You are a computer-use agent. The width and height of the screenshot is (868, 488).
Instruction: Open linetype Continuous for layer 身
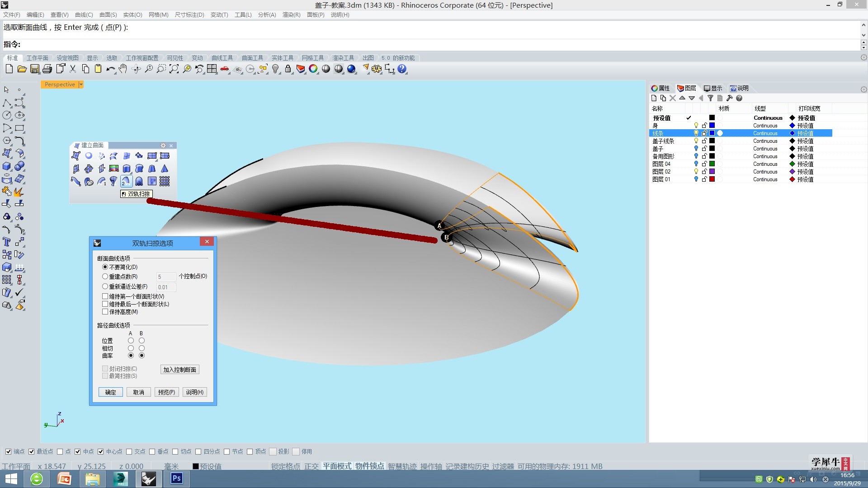(765, 126)
